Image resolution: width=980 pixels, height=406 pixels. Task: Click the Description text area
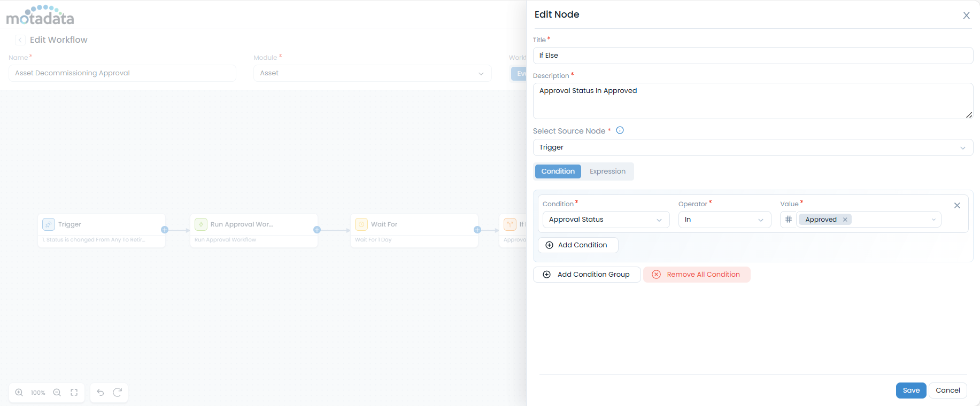tap(753, 101)
